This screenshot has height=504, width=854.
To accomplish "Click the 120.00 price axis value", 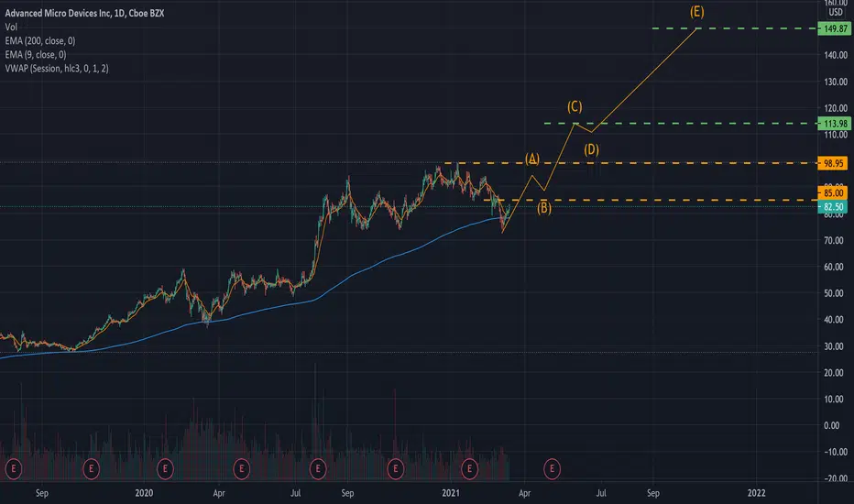I will [836, 108].
